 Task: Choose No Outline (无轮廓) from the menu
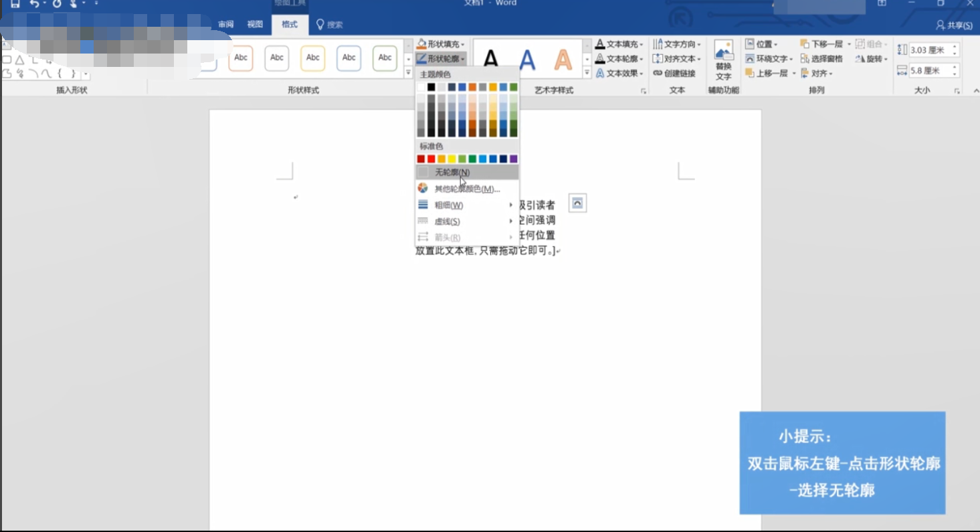(x=466, y=172)
